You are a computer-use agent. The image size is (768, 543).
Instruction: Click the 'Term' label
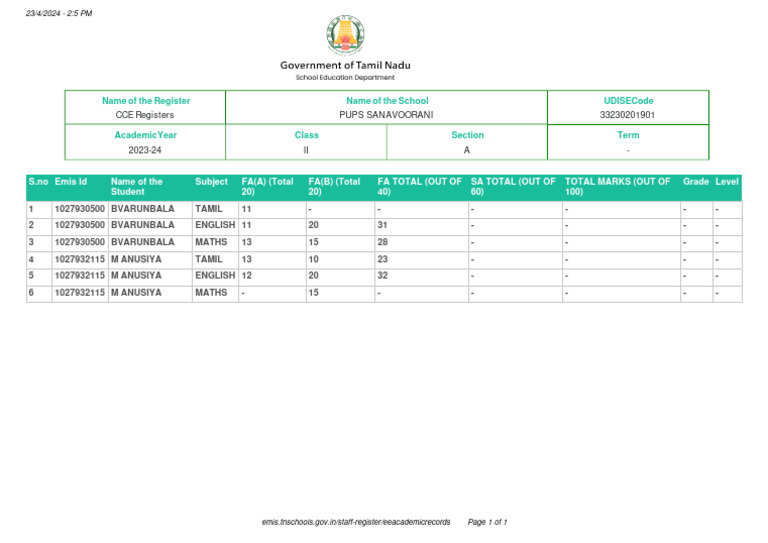click(628, 135)
